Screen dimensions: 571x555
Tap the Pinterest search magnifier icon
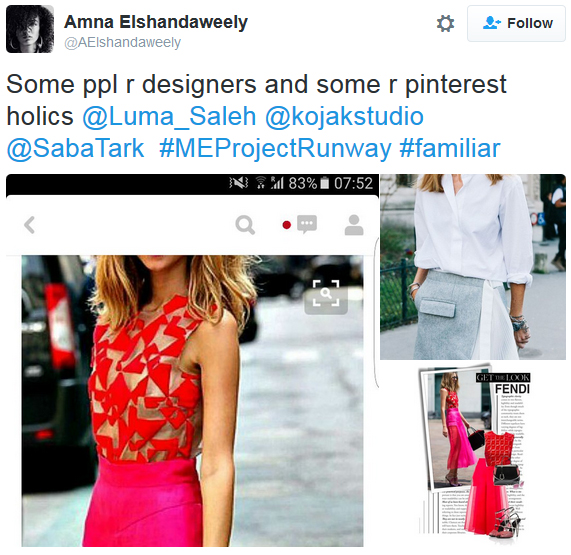pyautogui.click(x=245, y=225)
